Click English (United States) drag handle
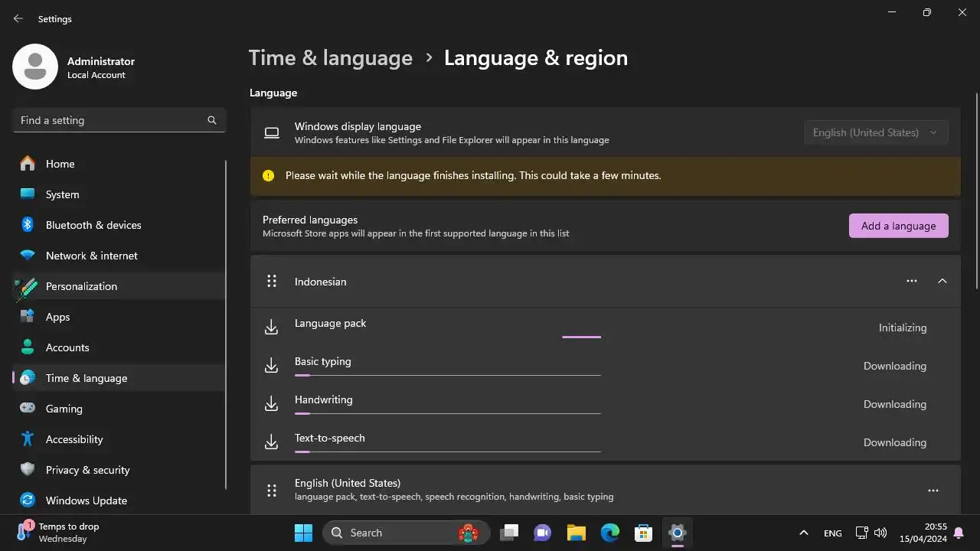Viewport: 980px width, 551px height. 271,491
